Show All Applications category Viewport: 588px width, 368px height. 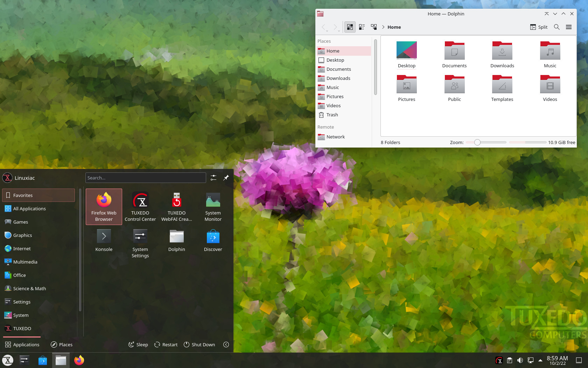38,209
